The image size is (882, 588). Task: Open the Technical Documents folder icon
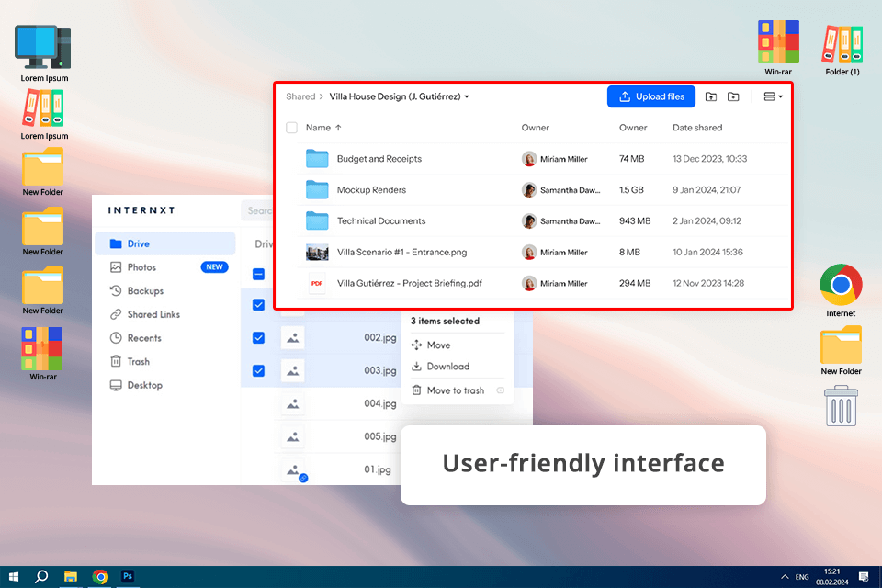(x=317, y=220)
